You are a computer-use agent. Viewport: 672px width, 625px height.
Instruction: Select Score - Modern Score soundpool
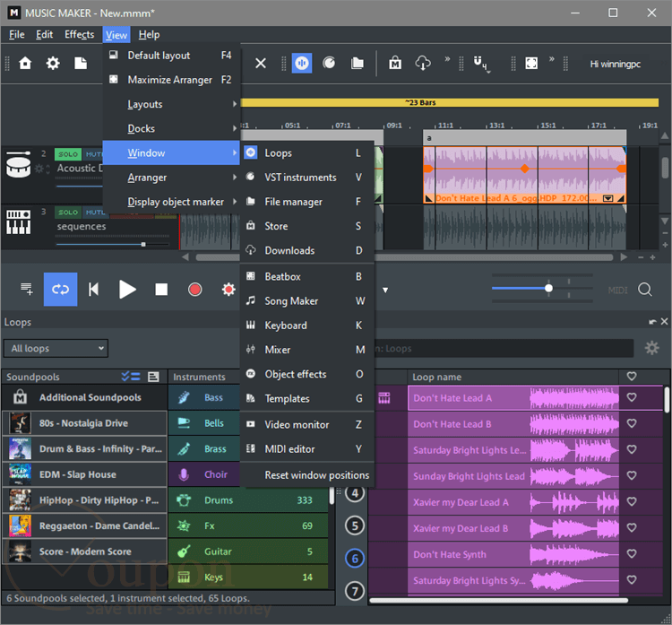pos(84,551)
